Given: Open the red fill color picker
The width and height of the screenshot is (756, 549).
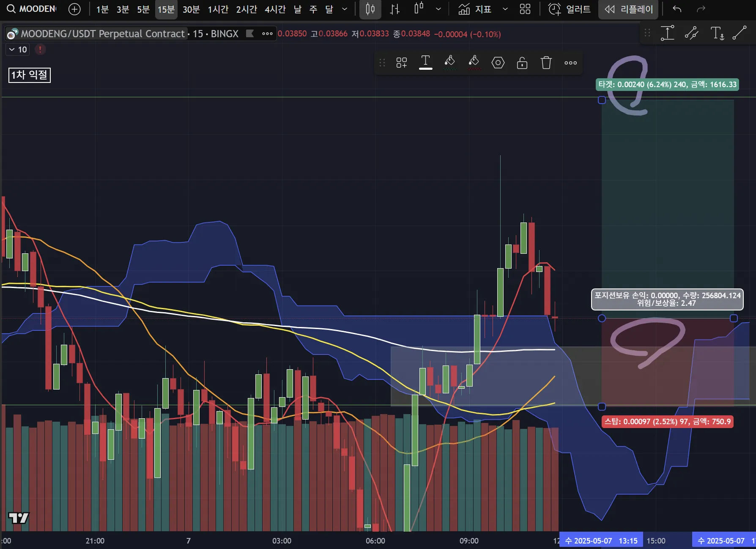Looking at the screenshot, I should pyautogui.click(x=474, y=62).
